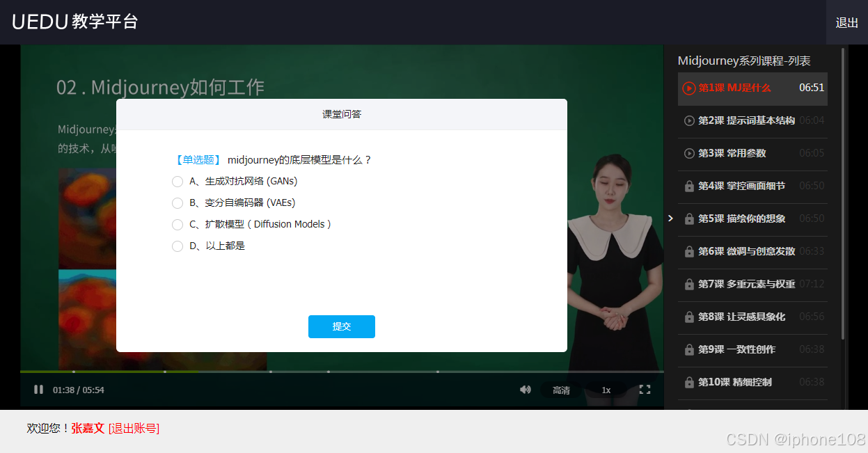Choose option C 扩散模型 (Diffusion Models)
Screen dimensions: 868x453
pos(177,225)
